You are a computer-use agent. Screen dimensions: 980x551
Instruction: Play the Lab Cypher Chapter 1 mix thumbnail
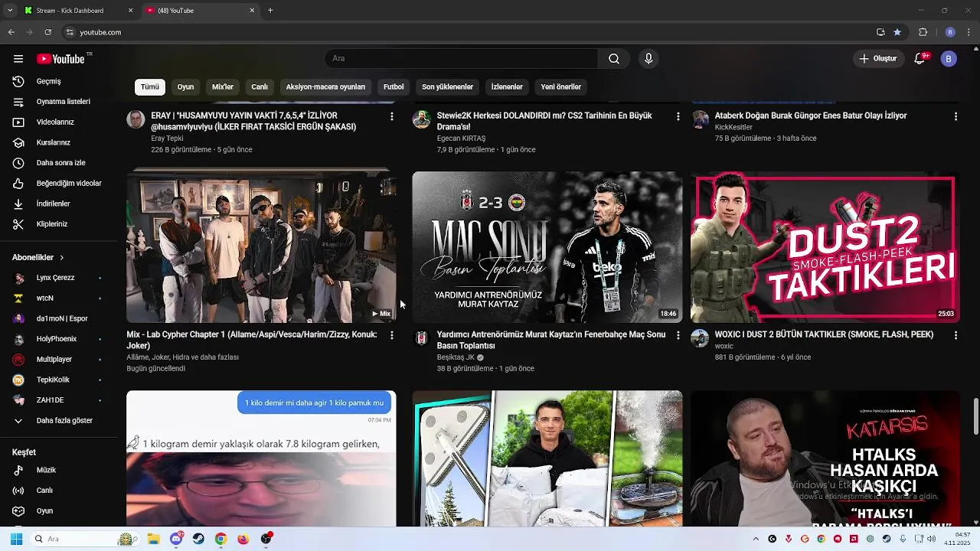(x=261, y=246)
